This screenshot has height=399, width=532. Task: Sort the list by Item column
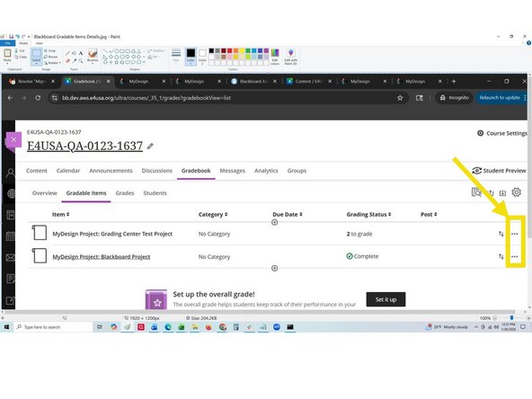(60, 214)
